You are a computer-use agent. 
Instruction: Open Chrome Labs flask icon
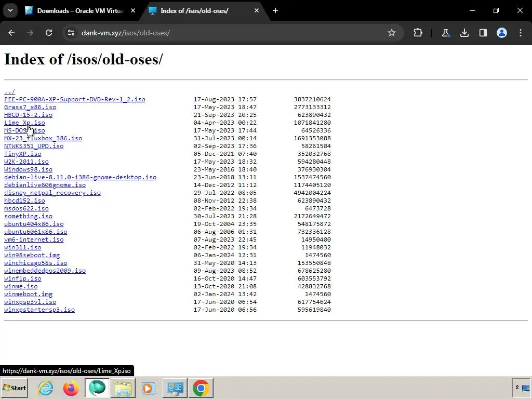coord(445,33)
